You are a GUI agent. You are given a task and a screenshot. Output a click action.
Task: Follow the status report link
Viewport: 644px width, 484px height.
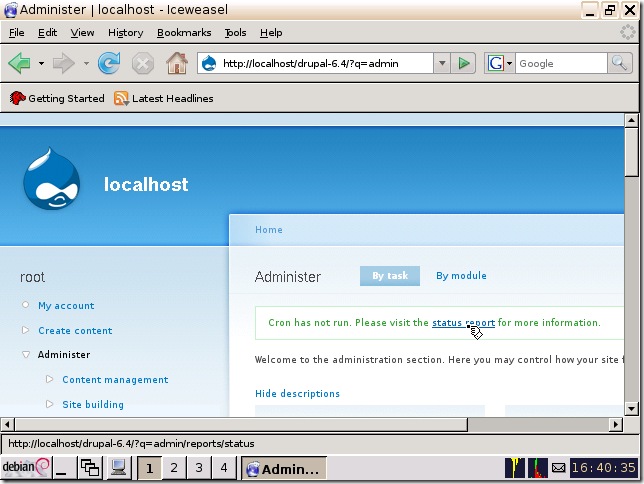pyautogui.click(x=463, y=323)
